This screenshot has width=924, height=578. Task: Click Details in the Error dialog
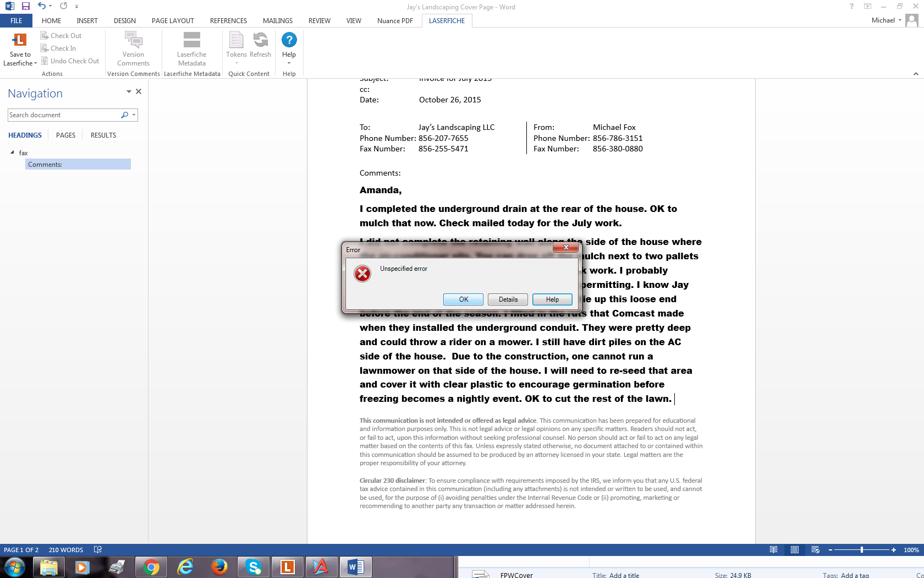coord(508,299)
